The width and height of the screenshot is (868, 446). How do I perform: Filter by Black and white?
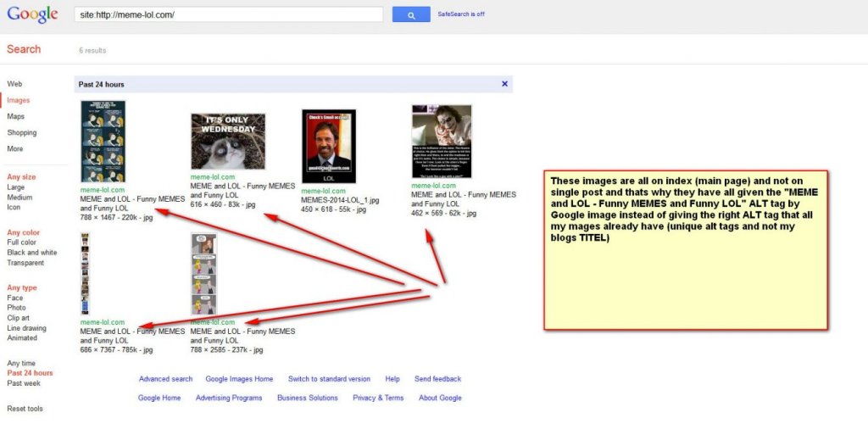point(31,253)
